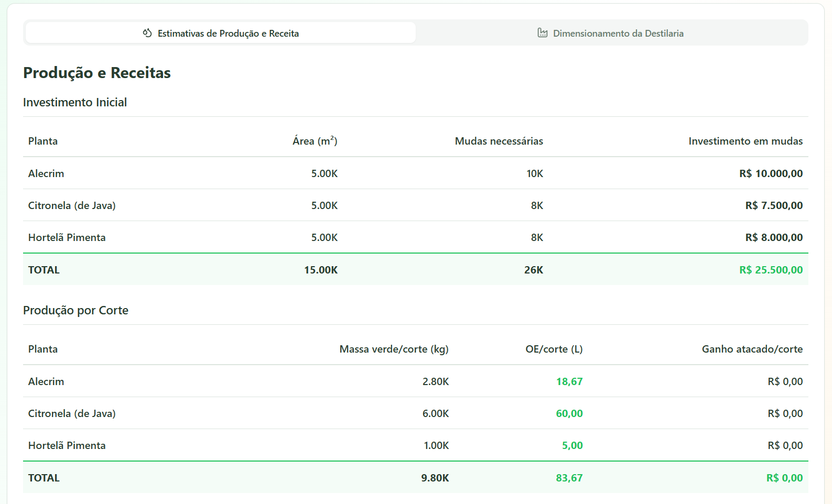This screenshot has width=832, height=504.
Task: Click the green 18,67 OE value
Action: click(569, 381)
